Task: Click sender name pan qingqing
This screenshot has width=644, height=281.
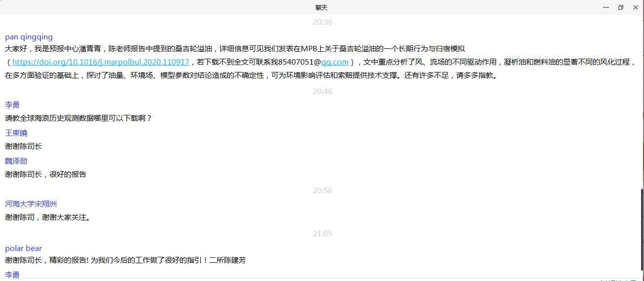Action: point(29,37)
